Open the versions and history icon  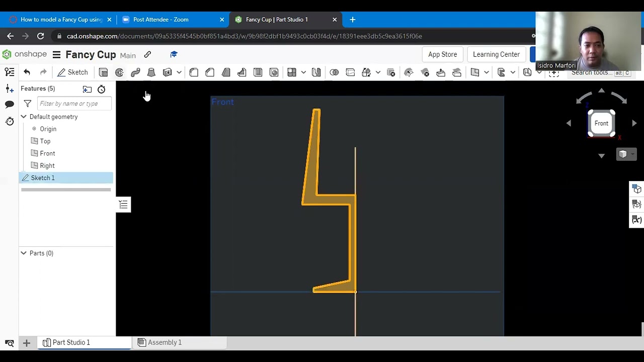[x=10, y=121]
